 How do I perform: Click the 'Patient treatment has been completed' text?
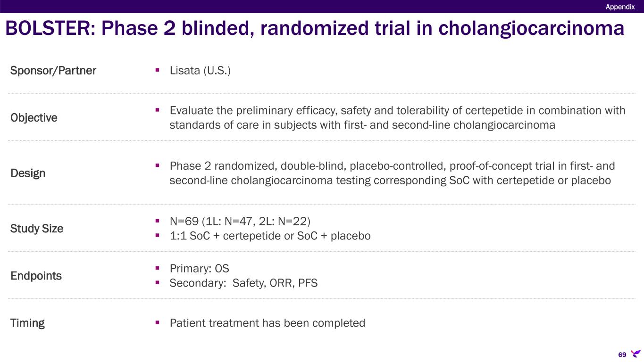[268, 323]
